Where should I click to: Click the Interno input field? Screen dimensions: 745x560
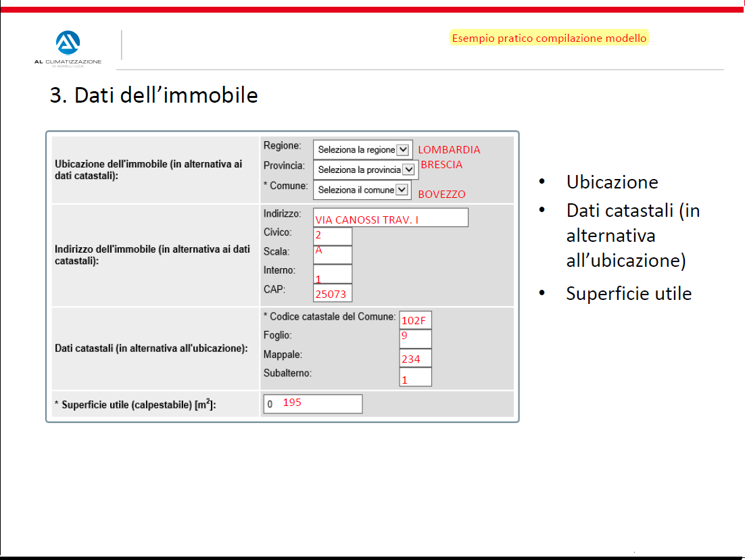coord(333,274)
